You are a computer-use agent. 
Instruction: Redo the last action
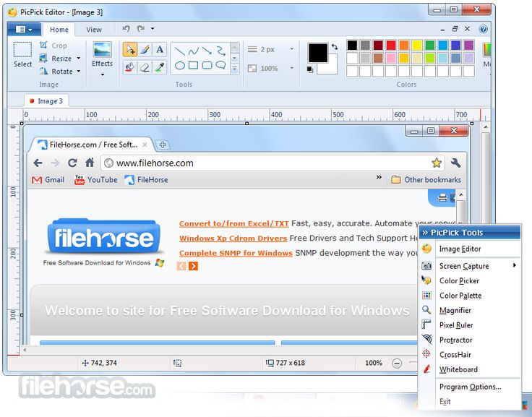(x=140, y=28)
